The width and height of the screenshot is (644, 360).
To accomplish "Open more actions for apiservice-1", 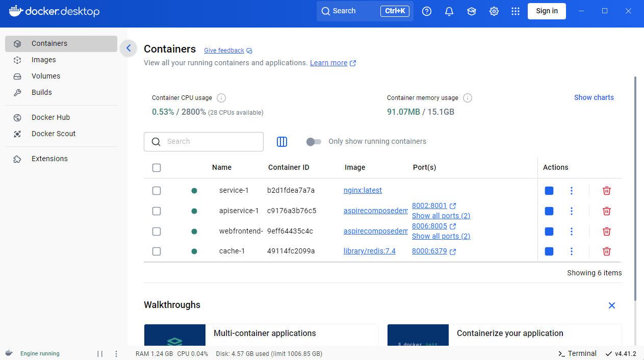I will click(572, 211).
